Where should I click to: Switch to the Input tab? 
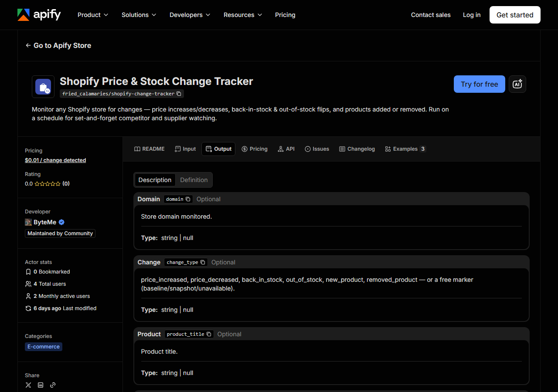pos(185,149)
